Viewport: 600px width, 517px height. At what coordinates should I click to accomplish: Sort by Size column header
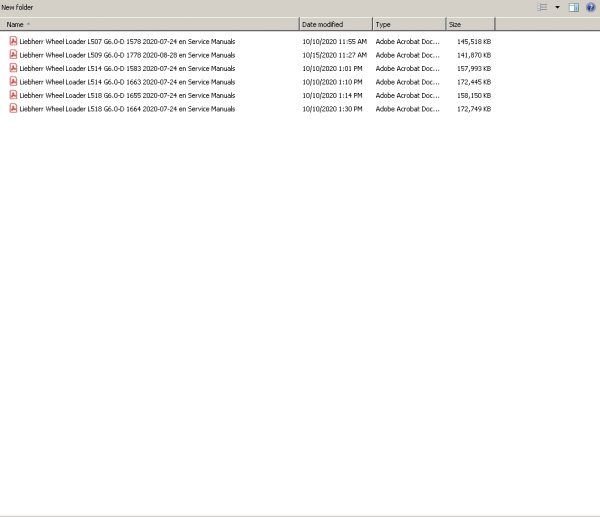click(x=470, y=24)
